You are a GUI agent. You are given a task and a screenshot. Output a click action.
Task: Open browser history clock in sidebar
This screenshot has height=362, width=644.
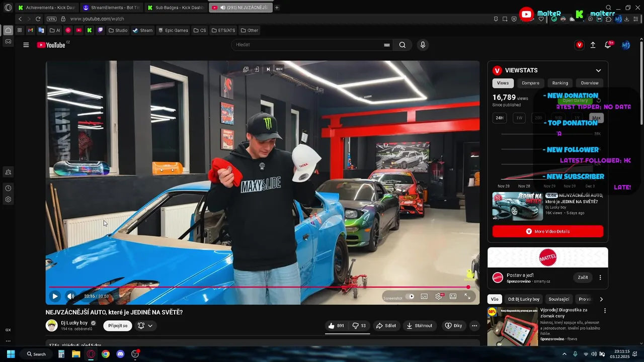[8, 188]
